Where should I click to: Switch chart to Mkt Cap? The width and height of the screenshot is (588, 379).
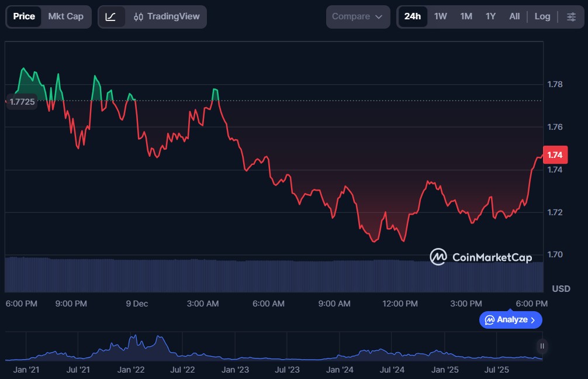coord(65,16)
